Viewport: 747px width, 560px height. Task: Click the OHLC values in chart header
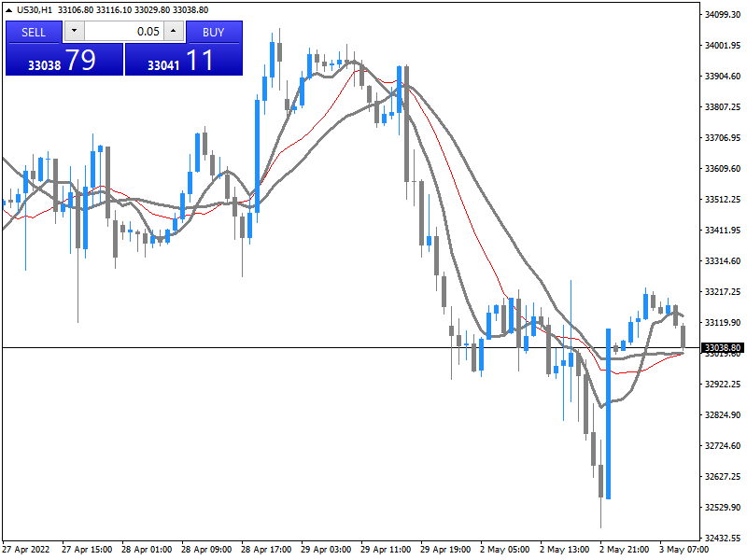(x=133, y=9)
